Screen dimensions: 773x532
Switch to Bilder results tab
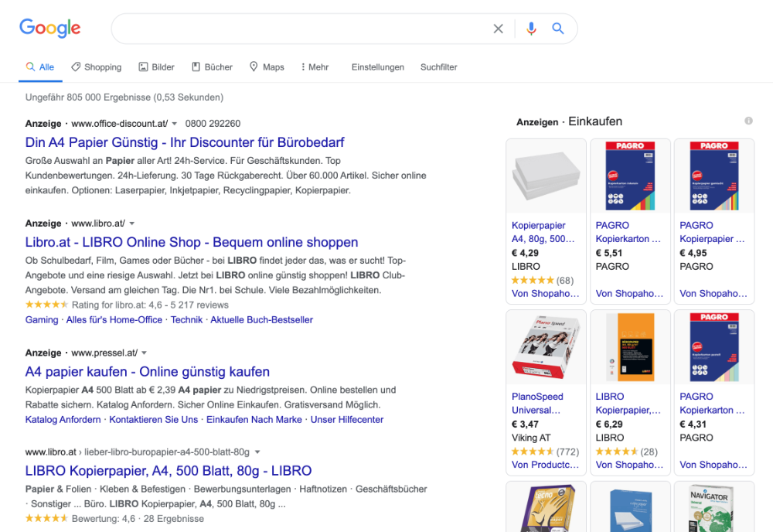tap(156, 67)
